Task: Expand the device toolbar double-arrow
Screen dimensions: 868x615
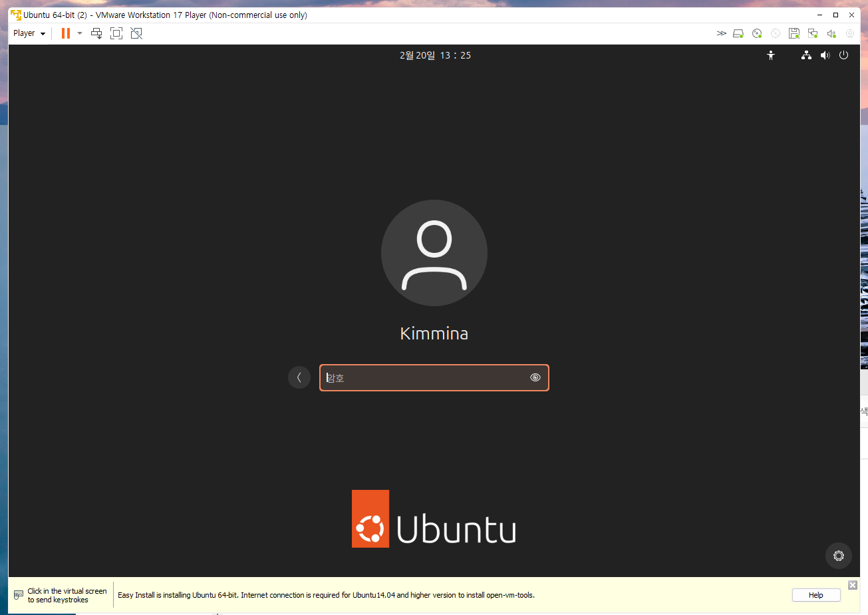Action: [722, 33]
